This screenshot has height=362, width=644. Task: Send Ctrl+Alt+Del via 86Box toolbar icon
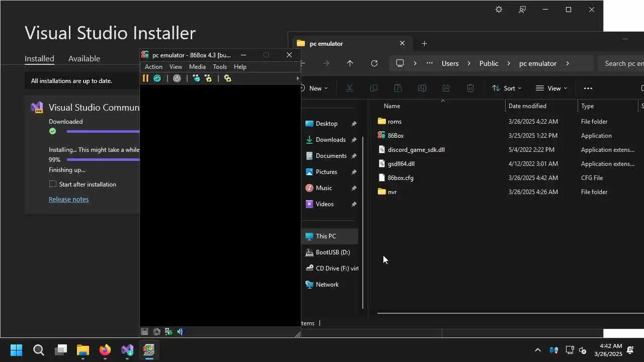(x=196, y=78)
